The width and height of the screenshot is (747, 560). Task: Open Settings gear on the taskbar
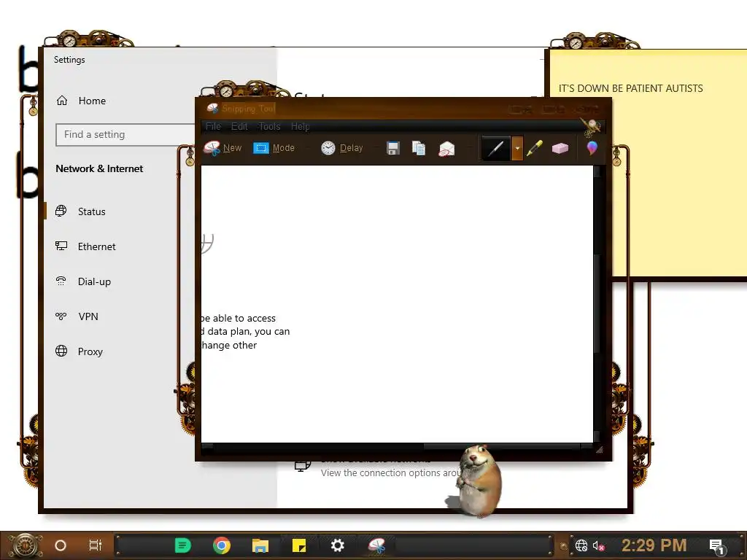point(337,545)
